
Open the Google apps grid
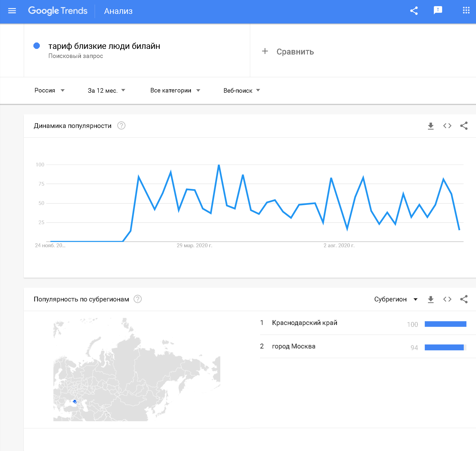pos(466,11)
